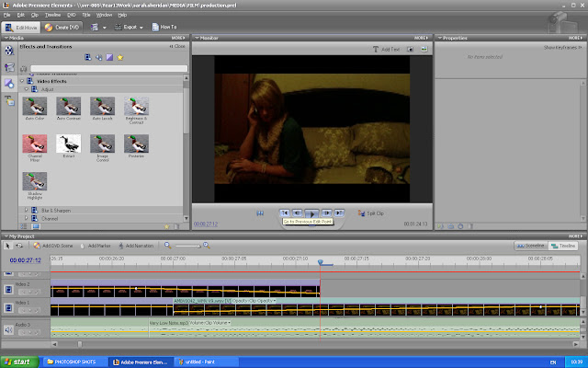Screen dimensions: 588x368
Task: Show favorites star filter icon
Action: click(120, 57)
